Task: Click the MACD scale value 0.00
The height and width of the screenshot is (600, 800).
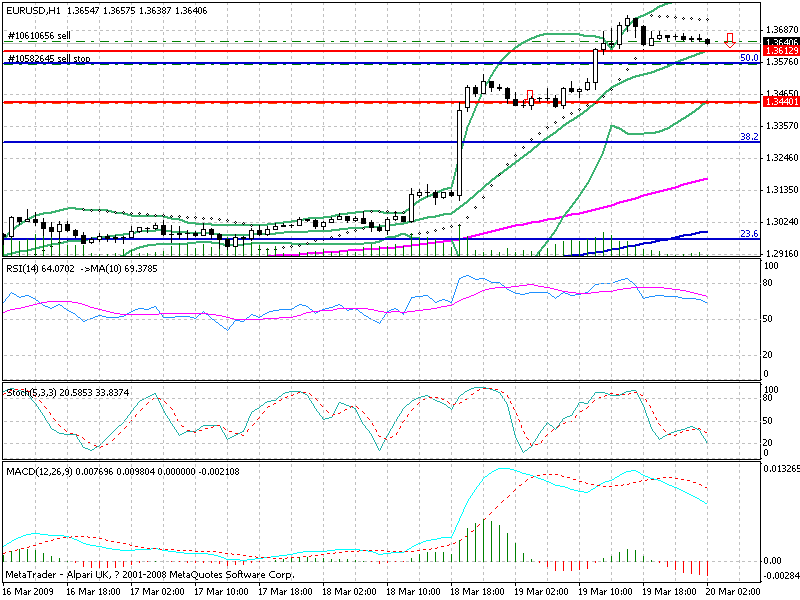Action: [x=773, y=561]
